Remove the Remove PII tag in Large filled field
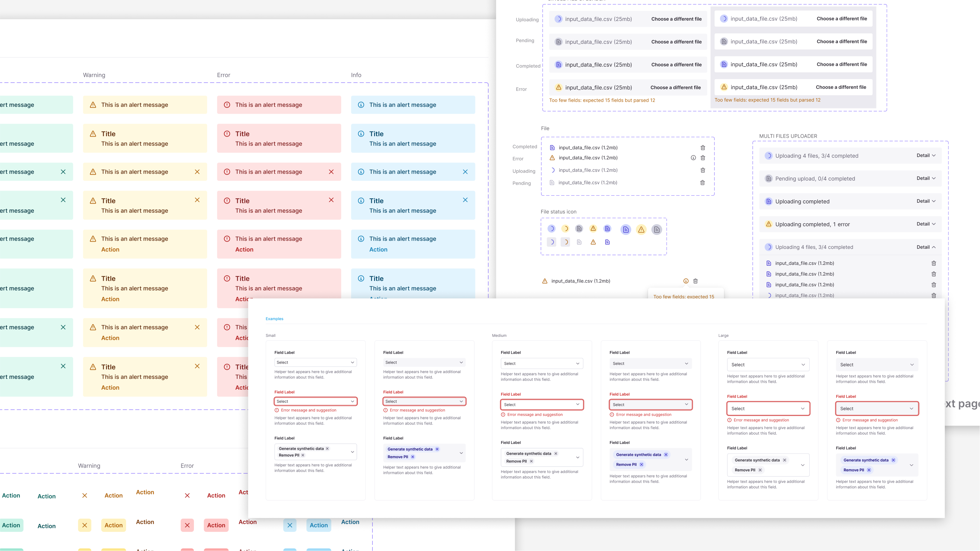The image size is (980, 551). (869, 470)
